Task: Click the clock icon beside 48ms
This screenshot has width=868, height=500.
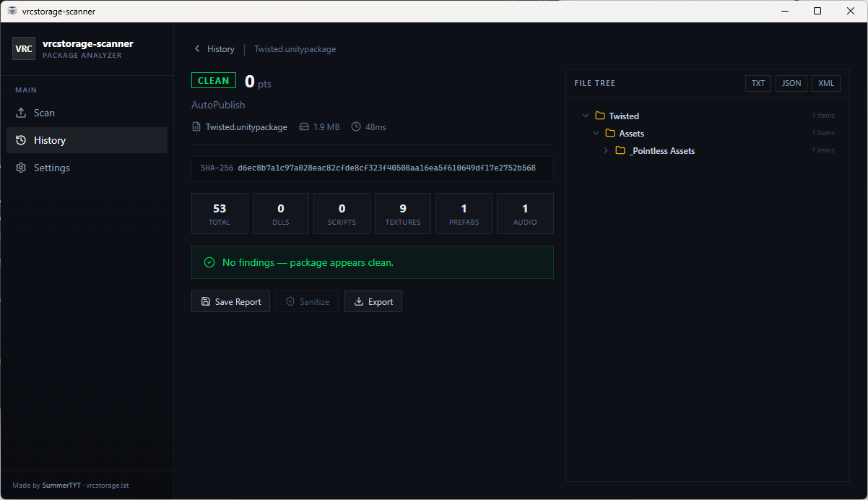Action: [x=356, y=127]
